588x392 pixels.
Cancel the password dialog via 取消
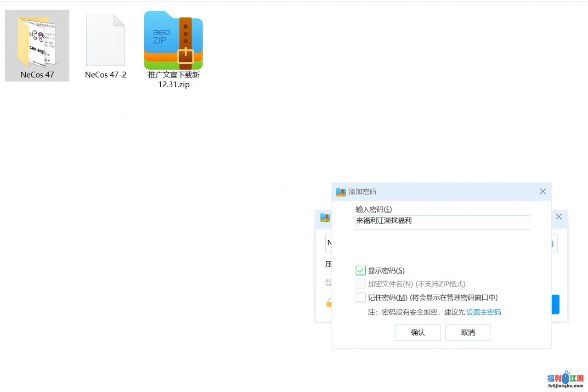coord(468,332)
